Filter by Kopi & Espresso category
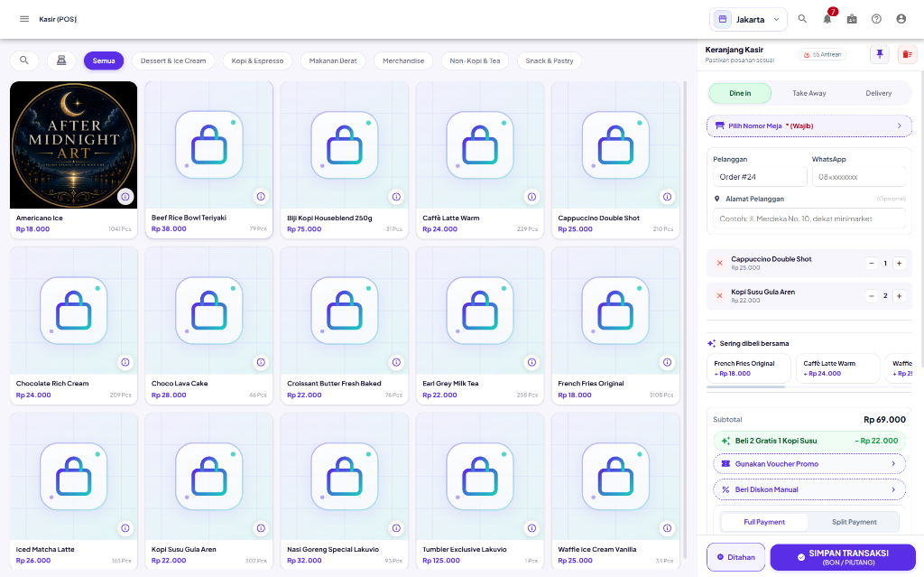Image resolution: width=924 pixels, height=577 pixels. coord(257,60)
